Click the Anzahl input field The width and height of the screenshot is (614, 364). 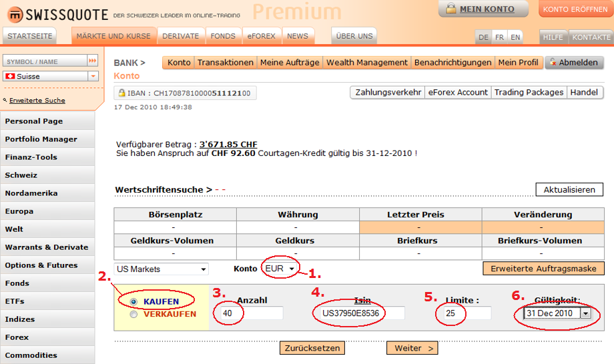252,313
